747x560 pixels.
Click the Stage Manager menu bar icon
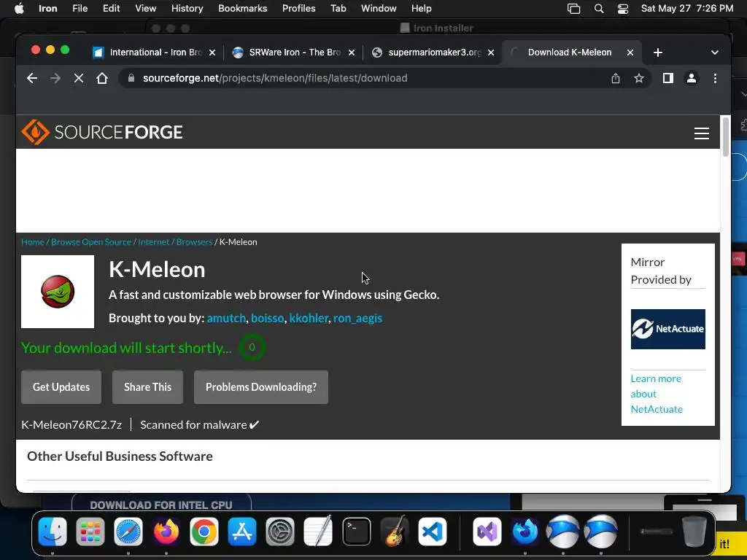[573, 9]
